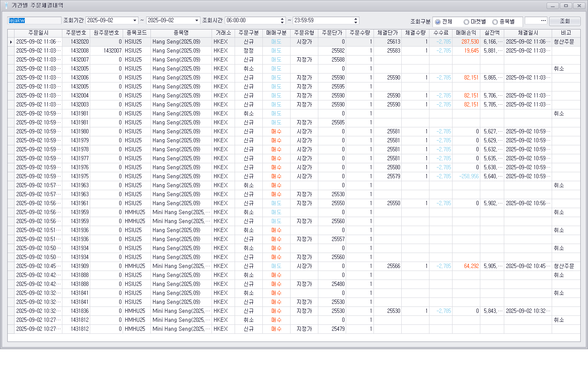Click the 주문수량 column header
Screen dimensions: 588x365
[x=360, y=33]
